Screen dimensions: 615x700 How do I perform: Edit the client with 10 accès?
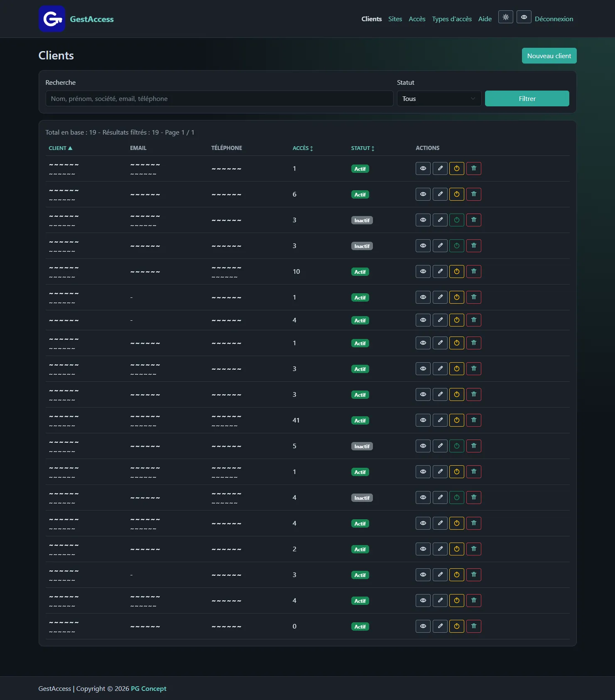coord(440,271)
